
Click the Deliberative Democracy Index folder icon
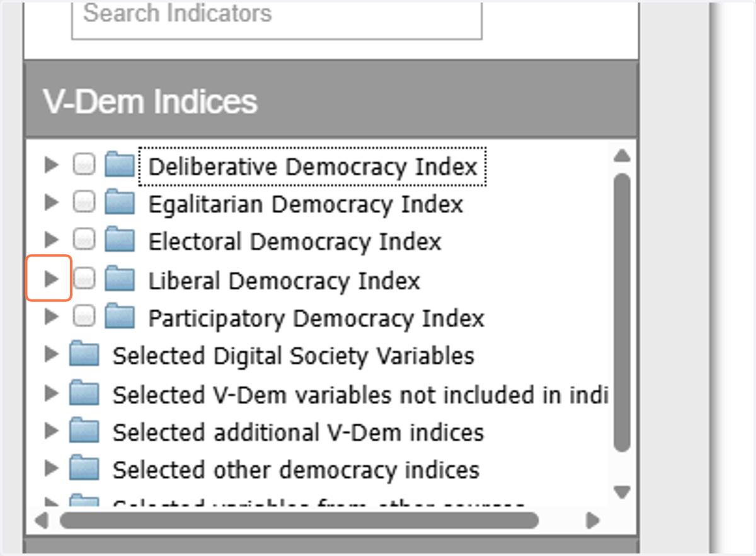[120, 166]
